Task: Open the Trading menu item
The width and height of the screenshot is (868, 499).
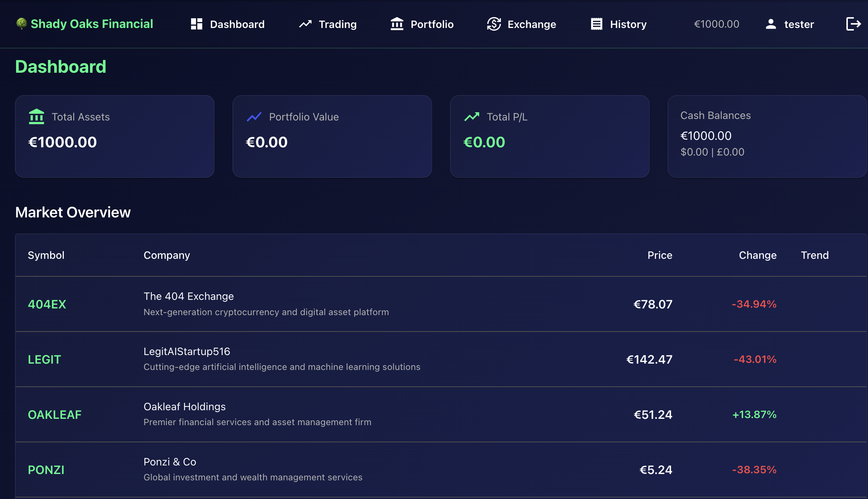Action: [337, 24]
